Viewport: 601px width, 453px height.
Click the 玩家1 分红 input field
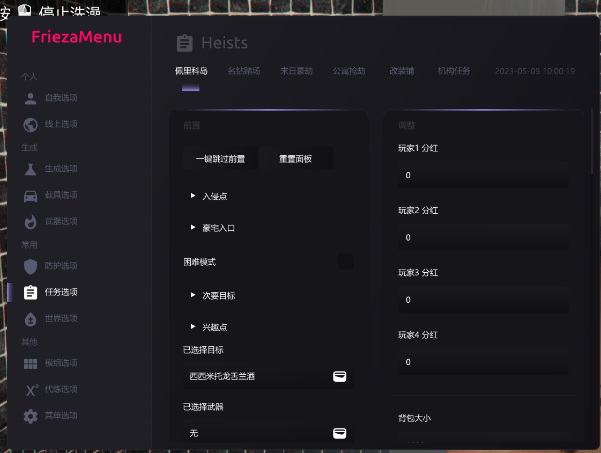click(483, 175)
